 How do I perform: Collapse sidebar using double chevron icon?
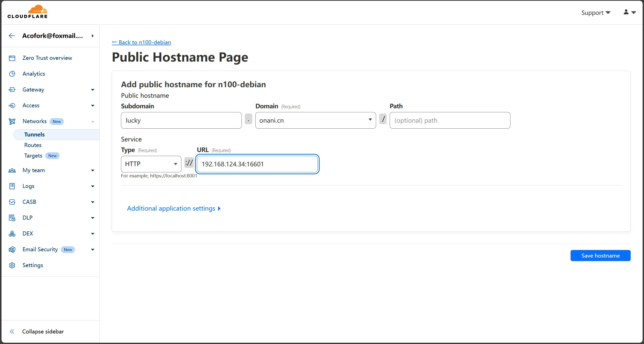pos(12,332)
